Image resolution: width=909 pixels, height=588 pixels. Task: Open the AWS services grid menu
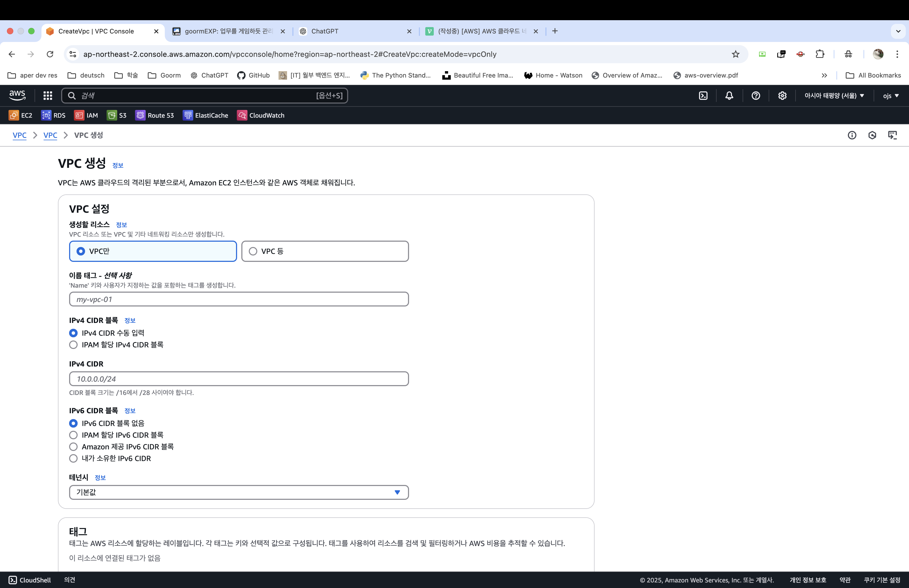click(x=48, y=95)
